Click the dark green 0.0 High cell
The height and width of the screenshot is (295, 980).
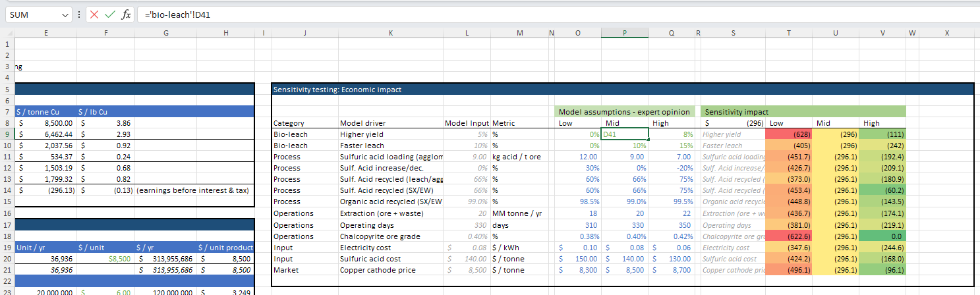pyautogui.click(x=883, y=236)
